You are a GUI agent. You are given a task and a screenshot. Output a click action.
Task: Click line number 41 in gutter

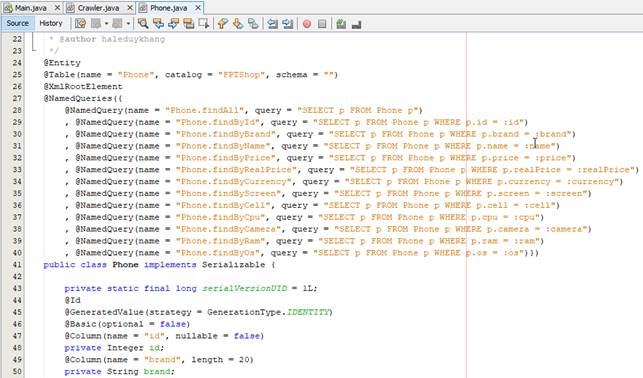tap(17, 265)
